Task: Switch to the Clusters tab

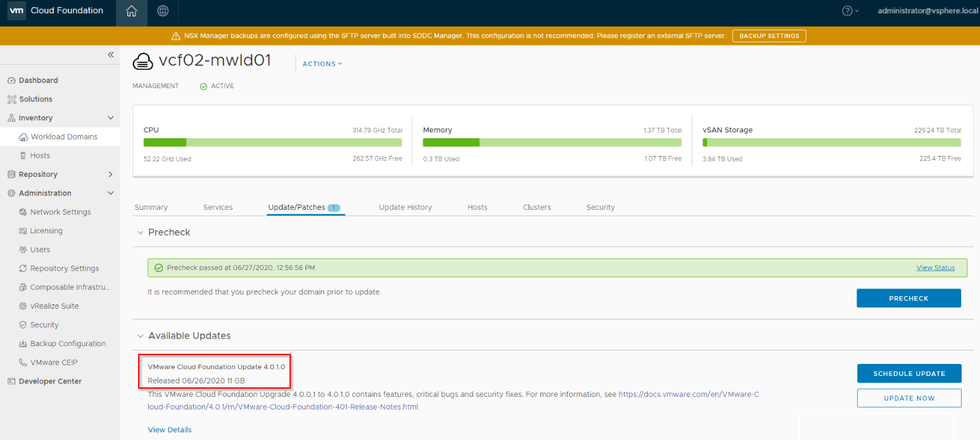Action: click(x=537, y=207)
